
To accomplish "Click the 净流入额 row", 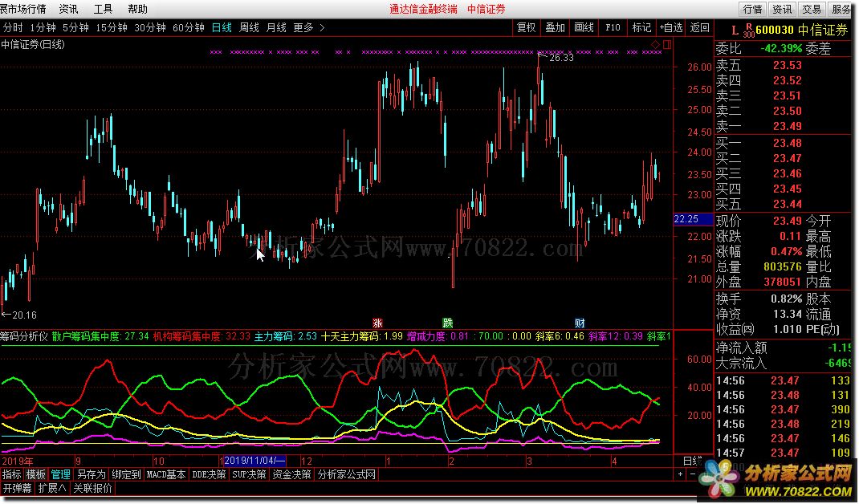I will [784, 348].
